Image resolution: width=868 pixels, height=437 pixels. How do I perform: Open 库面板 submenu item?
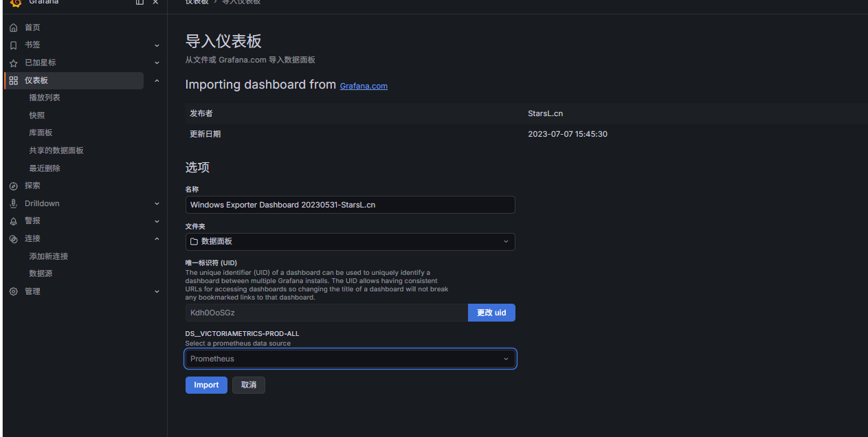click(41, 133)
